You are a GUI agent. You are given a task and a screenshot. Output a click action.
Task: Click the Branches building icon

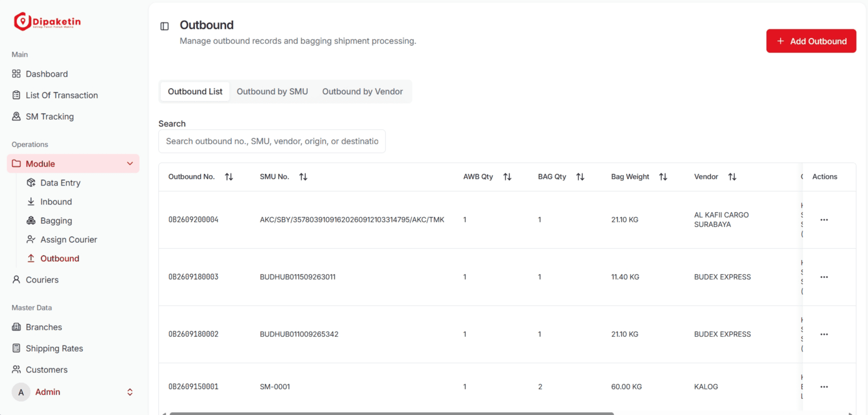click(x=17, y=327)
